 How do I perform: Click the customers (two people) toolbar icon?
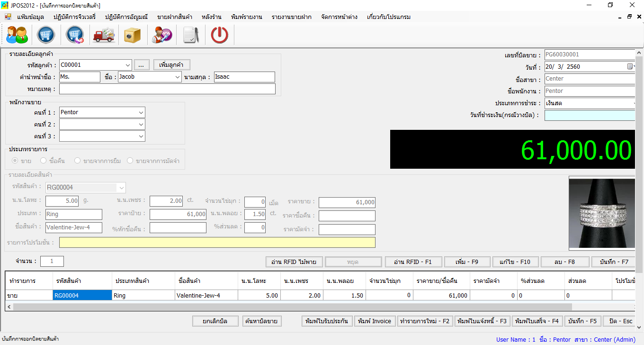click(x=17, y=35)
